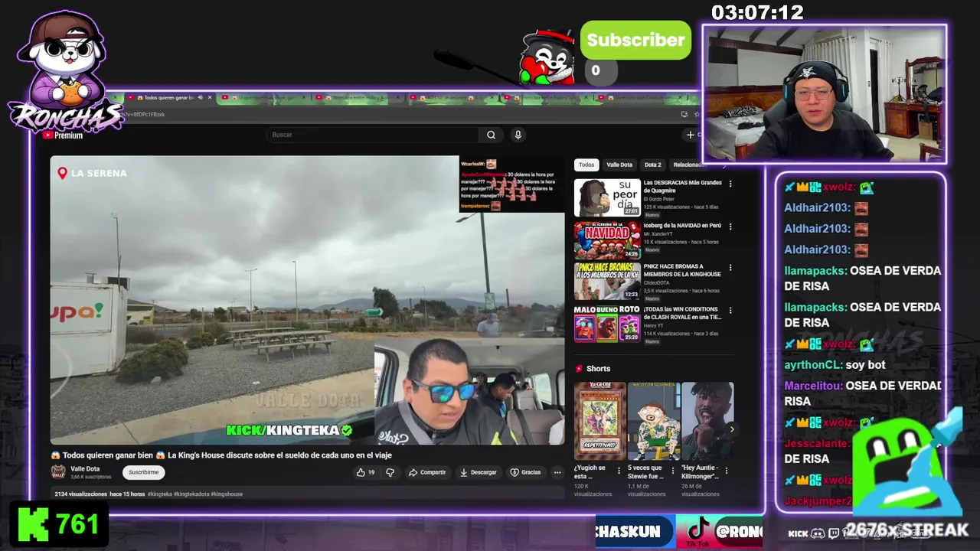Click the webcam feed of the streamer

825,93
